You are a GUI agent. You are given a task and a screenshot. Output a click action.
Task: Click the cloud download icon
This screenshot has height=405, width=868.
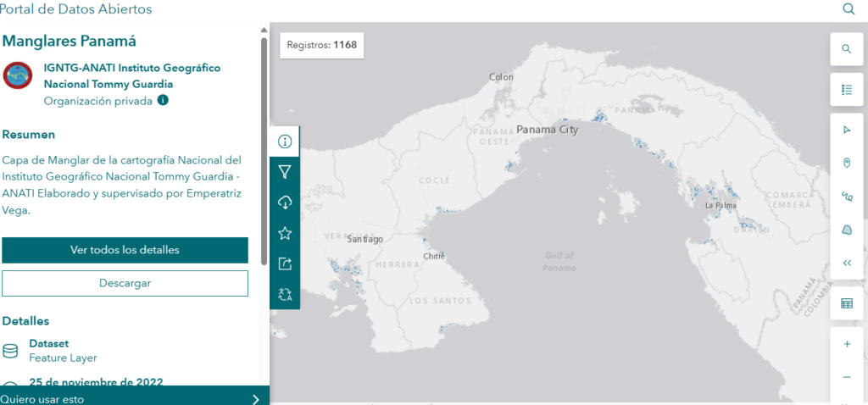tap(285, 202)
